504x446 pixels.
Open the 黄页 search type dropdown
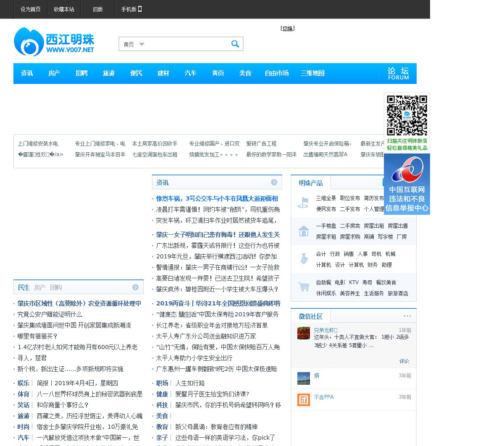134,44
